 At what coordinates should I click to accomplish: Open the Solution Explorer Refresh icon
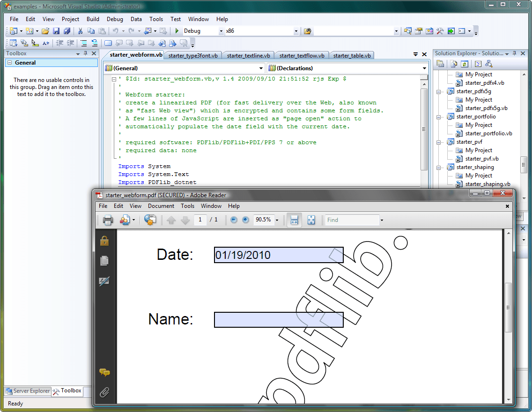click(465, 63)
